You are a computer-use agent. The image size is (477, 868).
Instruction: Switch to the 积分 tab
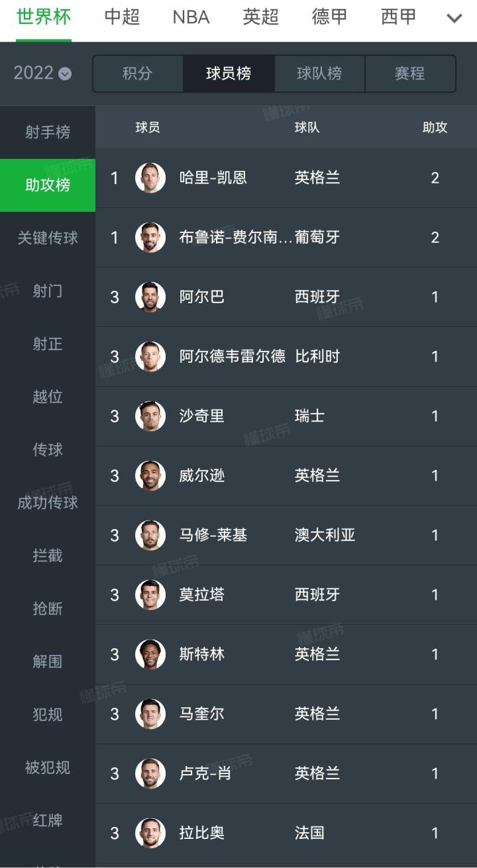[x=137, y=73]
